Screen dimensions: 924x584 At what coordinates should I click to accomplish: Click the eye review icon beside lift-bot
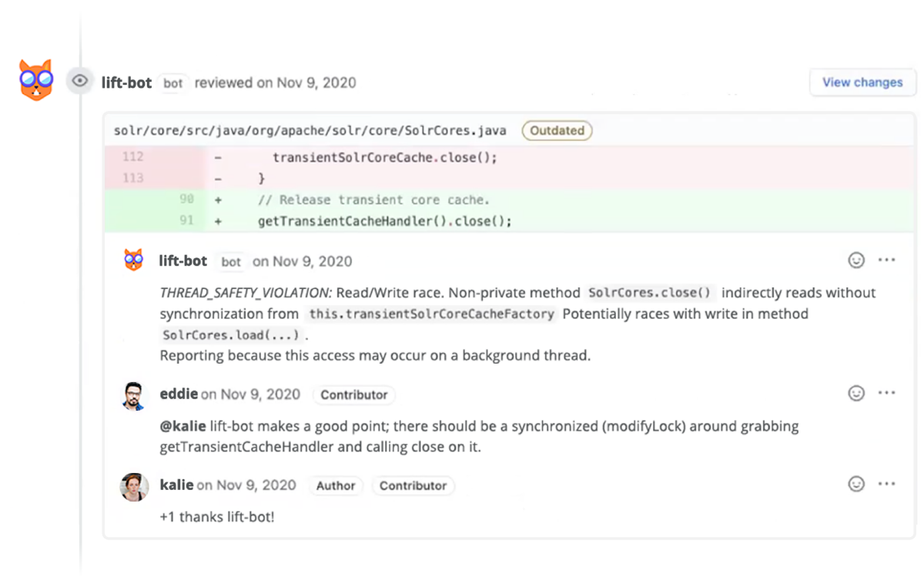click(x=79, y=80)
